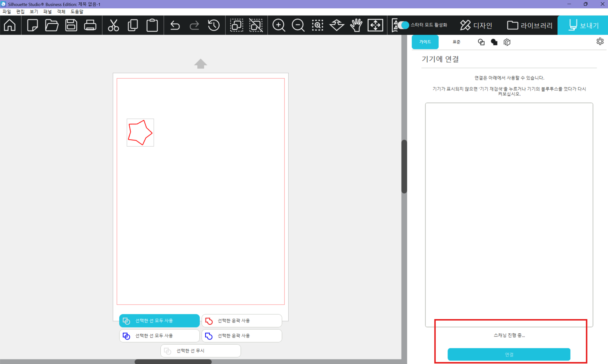Image resolution: width=608 pixels, height=364 pixels.
Task: Switch to the 표준 tab
Action: [456, 42]
